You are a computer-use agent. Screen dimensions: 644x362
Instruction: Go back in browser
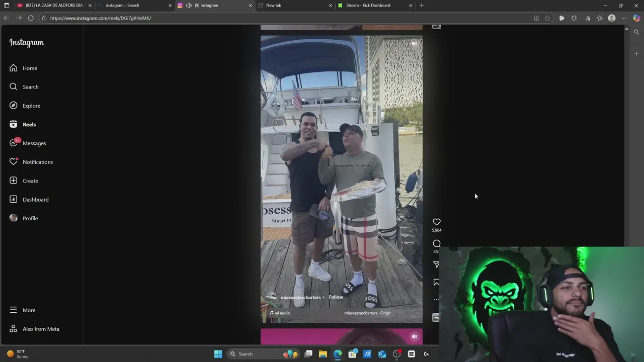point(7,18)
